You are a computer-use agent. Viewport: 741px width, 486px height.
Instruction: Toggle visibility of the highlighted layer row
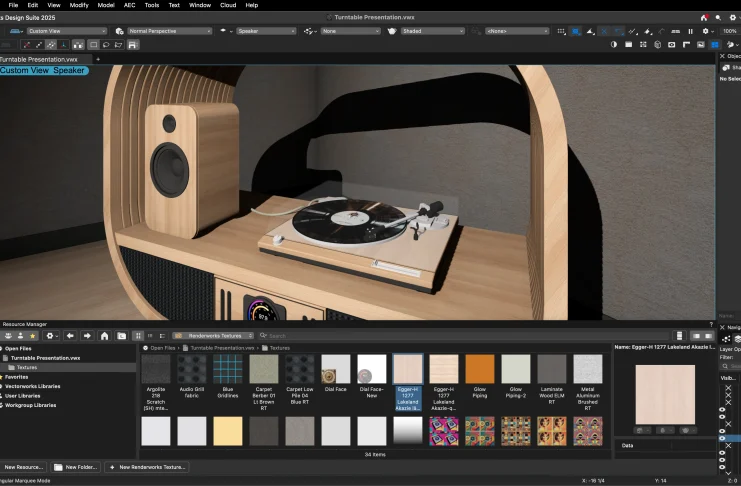click(723, 438)
